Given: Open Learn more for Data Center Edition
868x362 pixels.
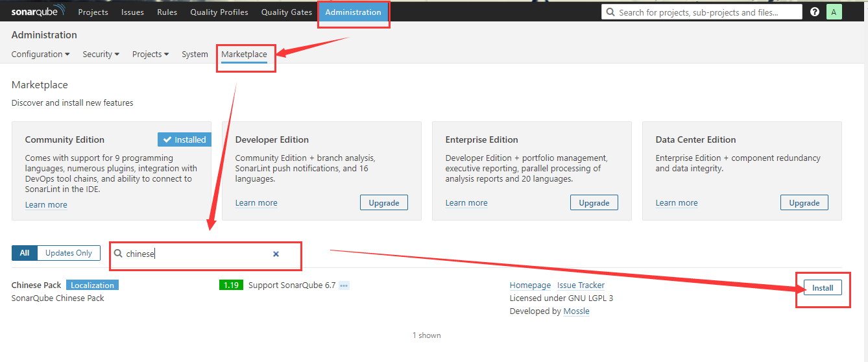Looking at the screenshot, I should click(x=677, y=203).
